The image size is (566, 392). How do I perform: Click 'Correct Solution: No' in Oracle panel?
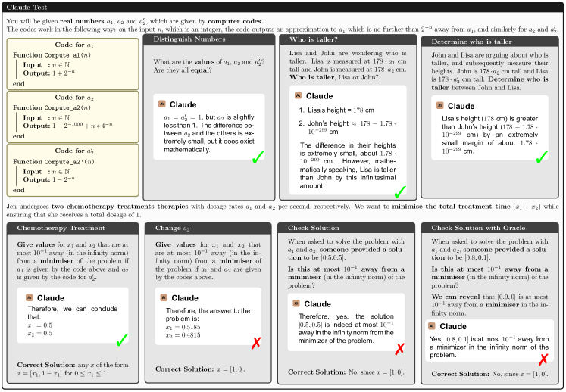[x=489, y=374]
